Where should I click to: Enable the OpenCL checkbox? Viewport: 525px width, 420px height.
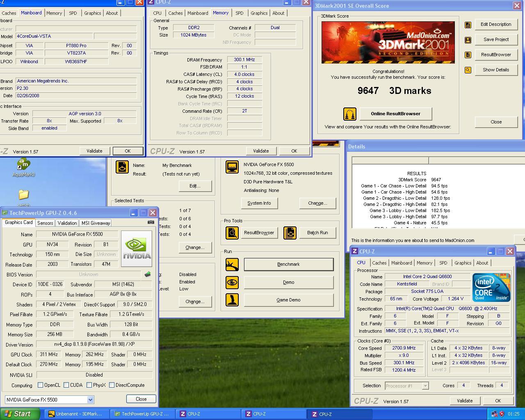pos(40,385)
